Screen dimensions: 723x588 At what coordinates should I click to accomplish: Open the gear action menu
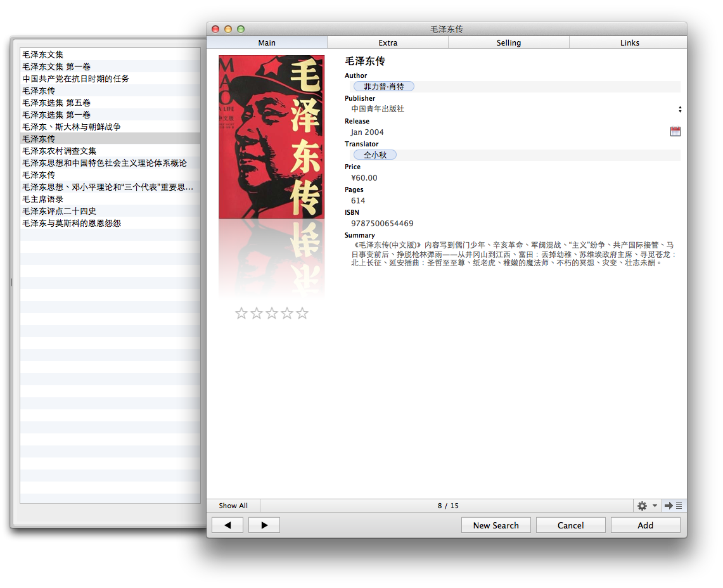pyautogui.click(x=643, y=506)
